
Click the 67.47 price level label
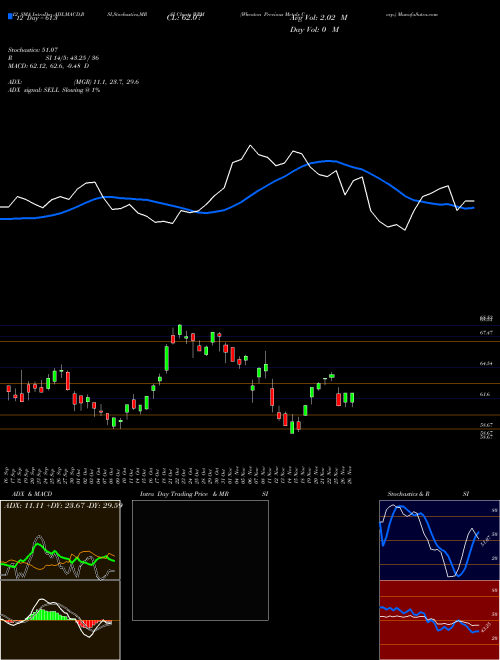(x=486, y=333)
